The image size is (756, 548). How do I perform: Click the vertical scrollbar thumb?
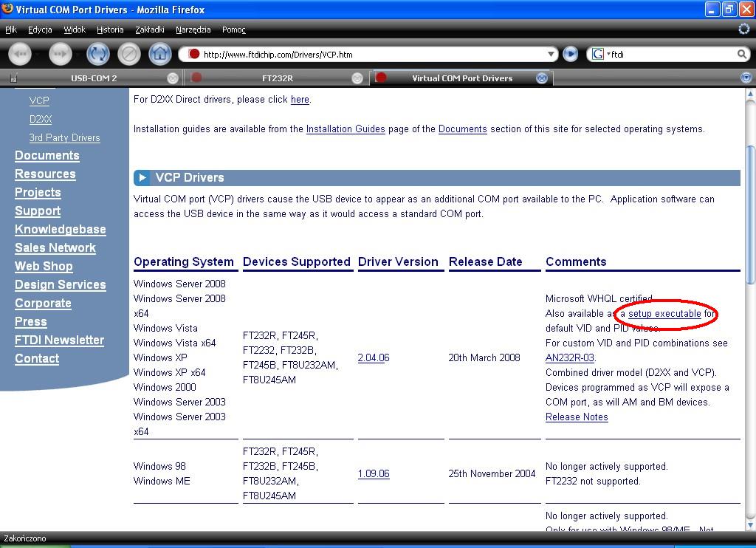click(x=750, y=214)
